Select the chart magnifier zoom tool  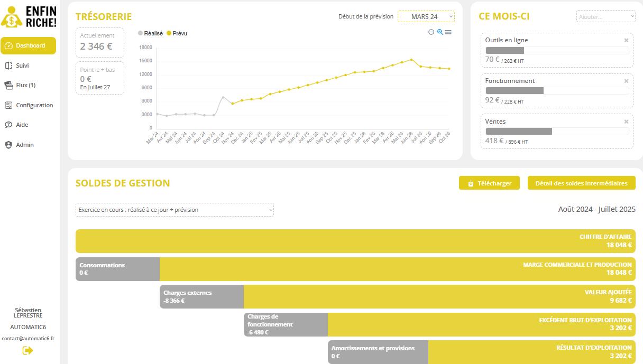tap(440, 32)
